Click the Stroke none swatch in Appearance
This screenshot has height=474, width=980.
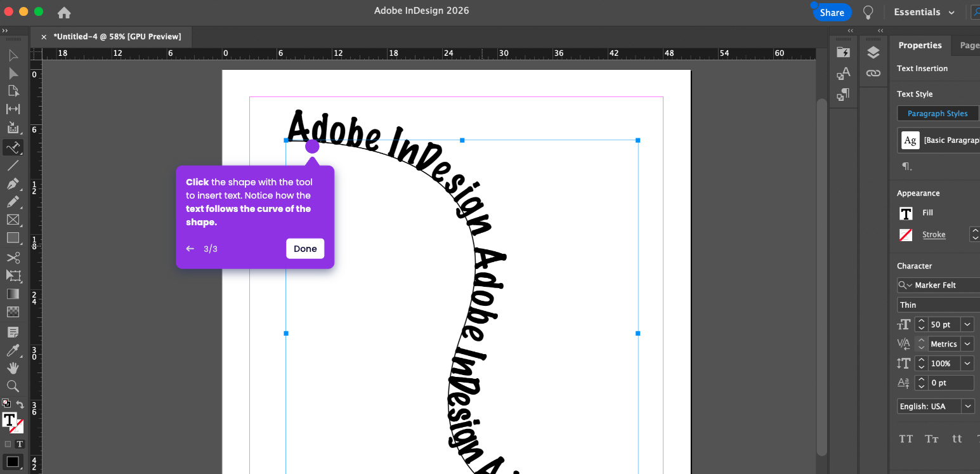[906, 235]
